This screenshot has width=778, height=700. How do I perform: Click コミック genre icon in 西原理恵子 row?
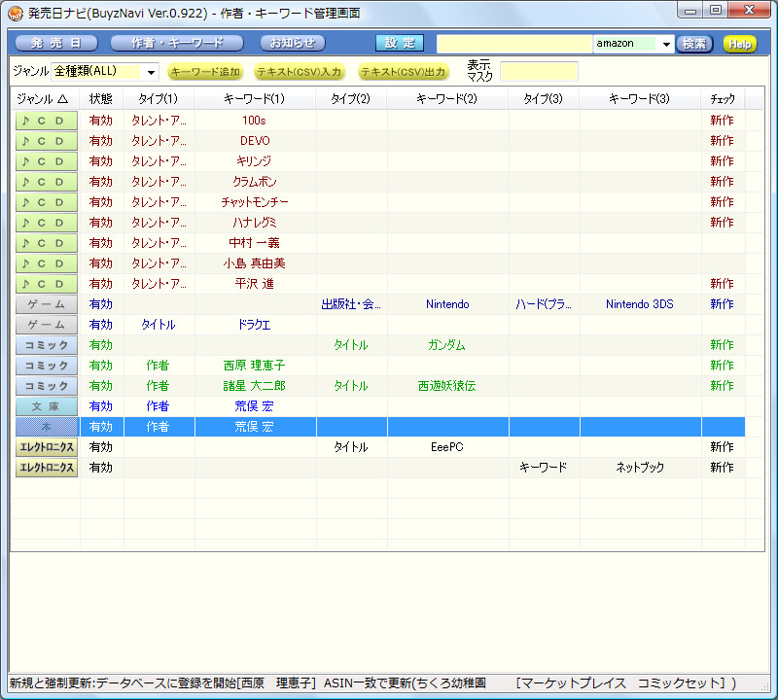pyautogui.click(x=46, y=366)
